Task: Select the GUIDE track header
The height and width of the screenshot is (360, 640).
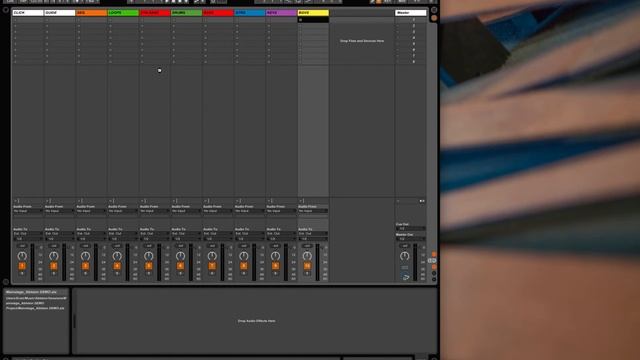Action: 60,13
